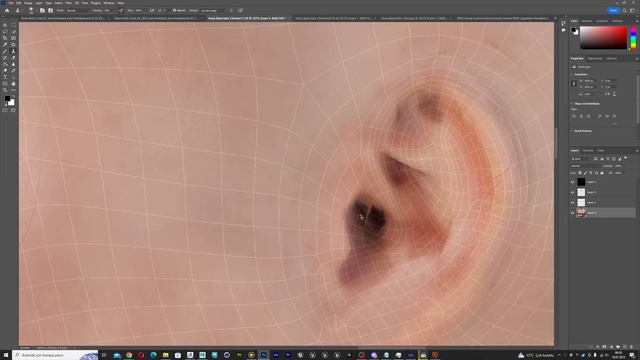Select the Path Selection tool
This screenshot has height=360, width=640.
point(13,77)
